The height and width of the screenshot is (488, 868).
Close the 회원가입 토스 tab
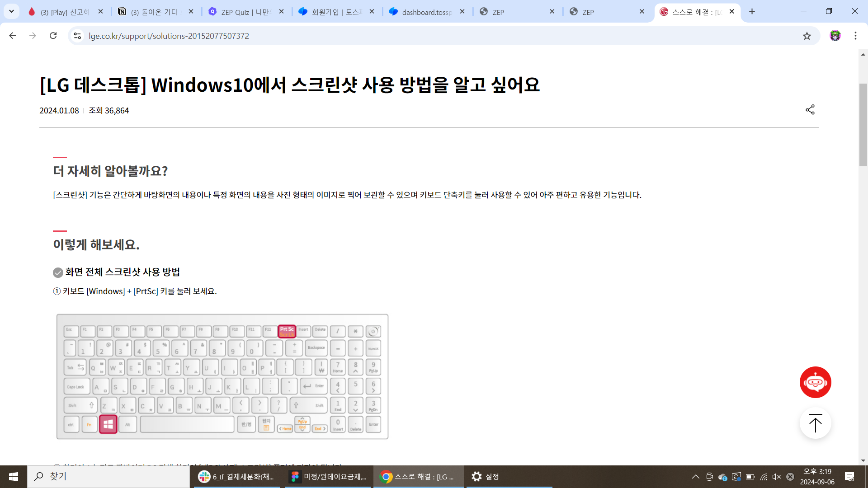372,12
